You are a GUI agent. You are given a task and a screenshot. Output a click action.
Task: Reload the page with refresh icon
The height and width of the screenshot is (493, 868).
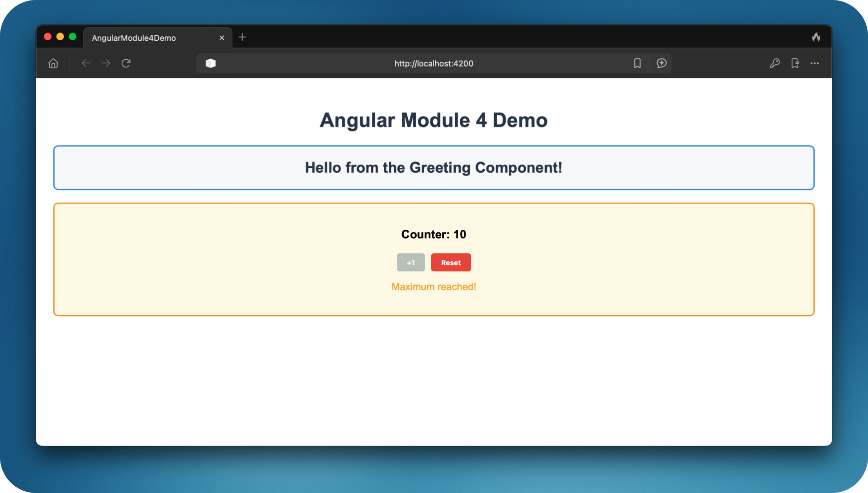click(126, 63)
